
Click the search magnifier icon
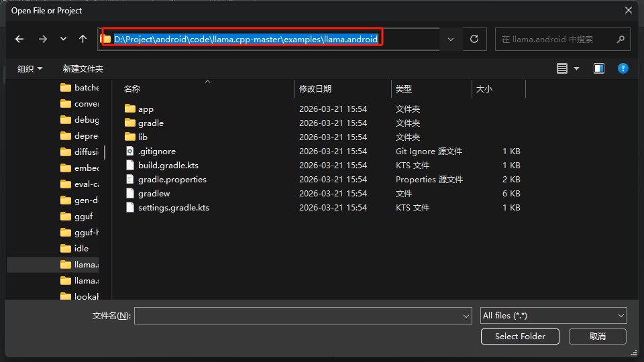click(621, 39)
